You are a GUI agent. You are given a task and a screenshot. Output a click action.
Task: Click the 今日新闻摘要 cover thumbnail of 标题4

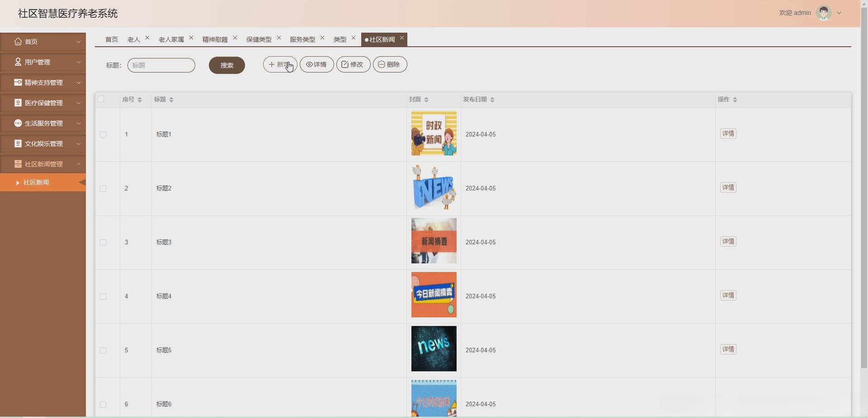[434, 294]
